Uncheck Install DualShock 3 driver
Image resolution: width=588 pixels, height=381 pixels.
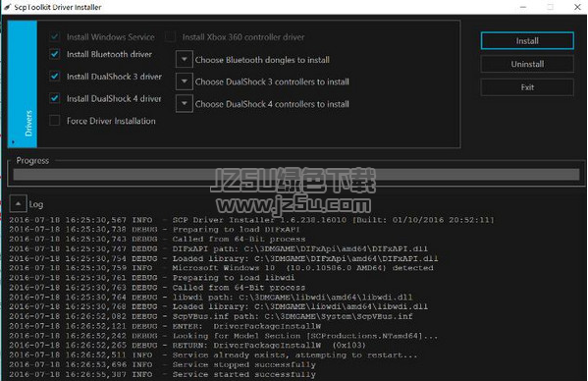click(55, 77)
